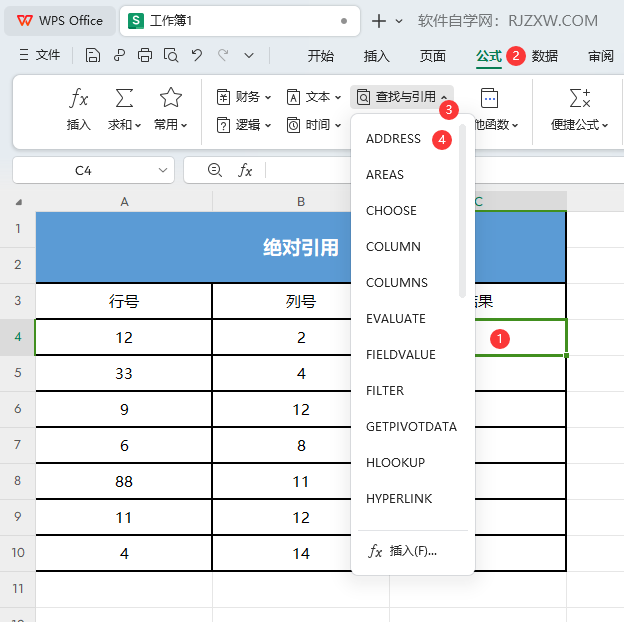Click the Insert Function (插入) fx icon
Screen dimensions: 624x622
(x=79, y=98)
